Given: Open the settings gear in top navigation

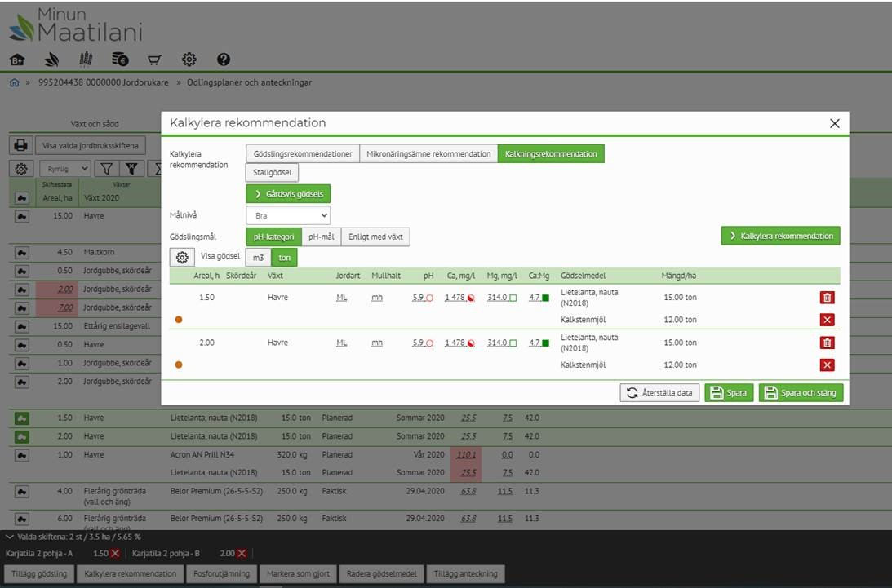Looking at the screenshot, I should click(x=189, y=60).
